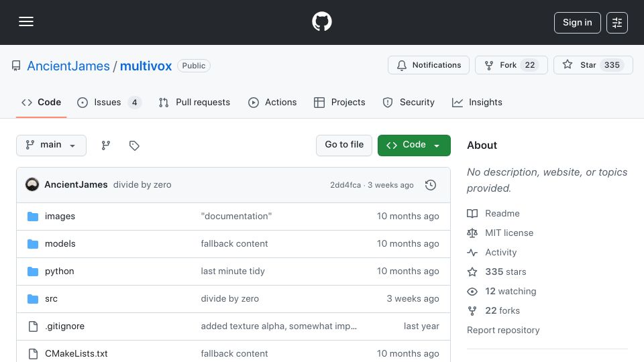Star the multivox repository
Screen dimensions: 644x362
click(x=593, y=65)
